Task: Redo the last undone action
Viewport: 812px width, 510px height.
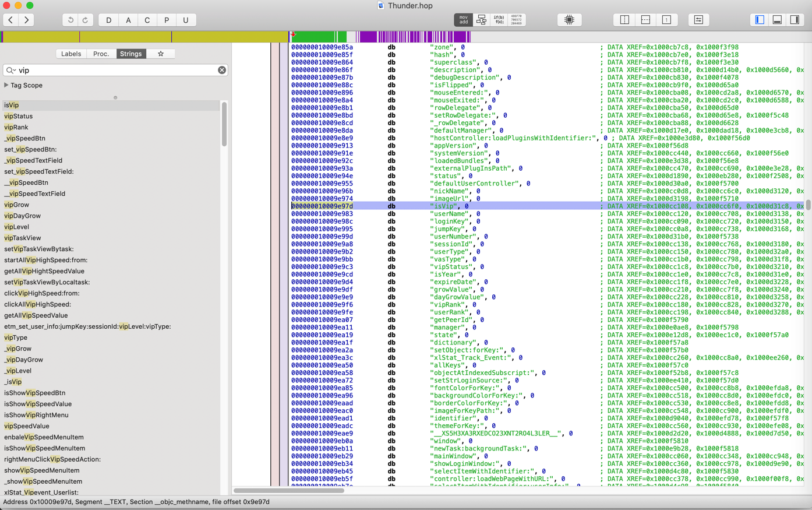Action: (x=85, y=20)
